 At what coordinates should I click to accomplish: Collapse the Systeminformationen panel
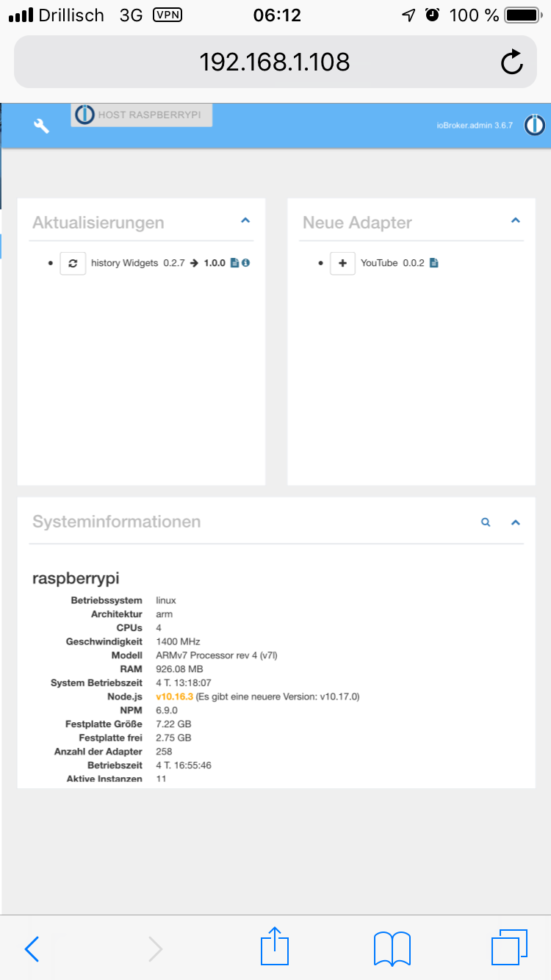click(515, 522)
